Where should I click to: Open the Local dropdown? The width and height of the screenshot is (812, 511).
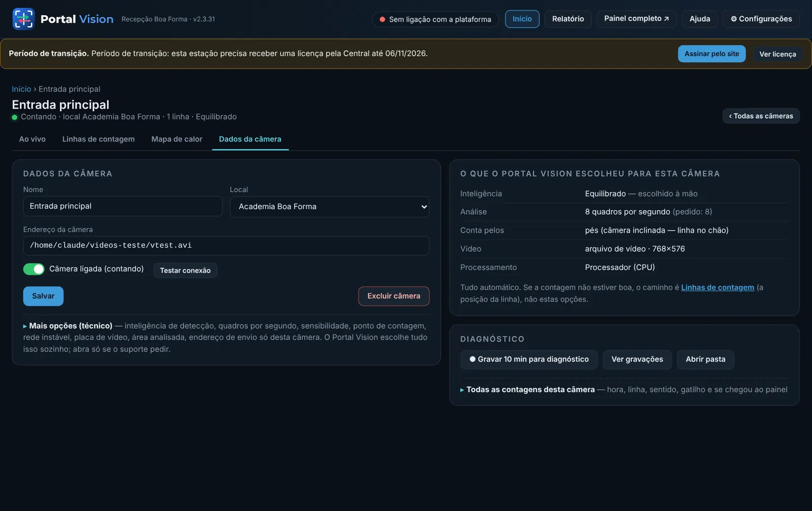(x=329, y=207)
